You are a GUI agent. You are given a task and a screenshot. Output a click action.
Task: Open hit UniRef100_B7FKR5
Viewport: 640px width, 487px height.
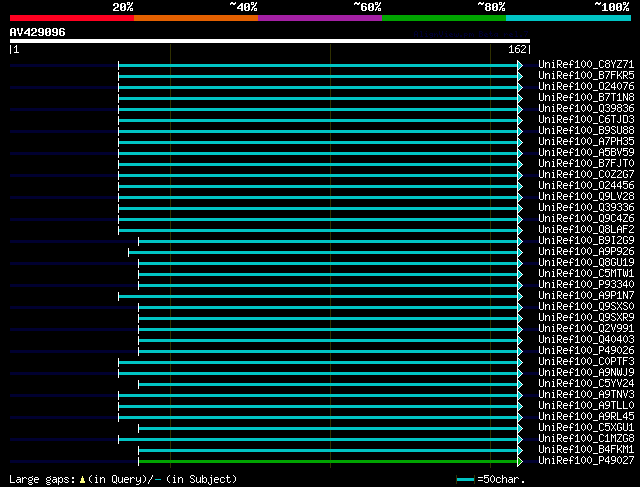tap(586, 76)
